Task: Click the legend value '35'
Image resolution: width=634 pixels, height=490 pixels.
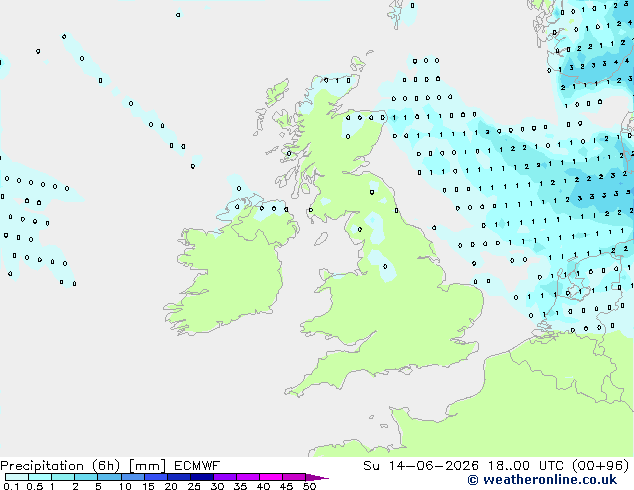Action: (x=240, y=486)
